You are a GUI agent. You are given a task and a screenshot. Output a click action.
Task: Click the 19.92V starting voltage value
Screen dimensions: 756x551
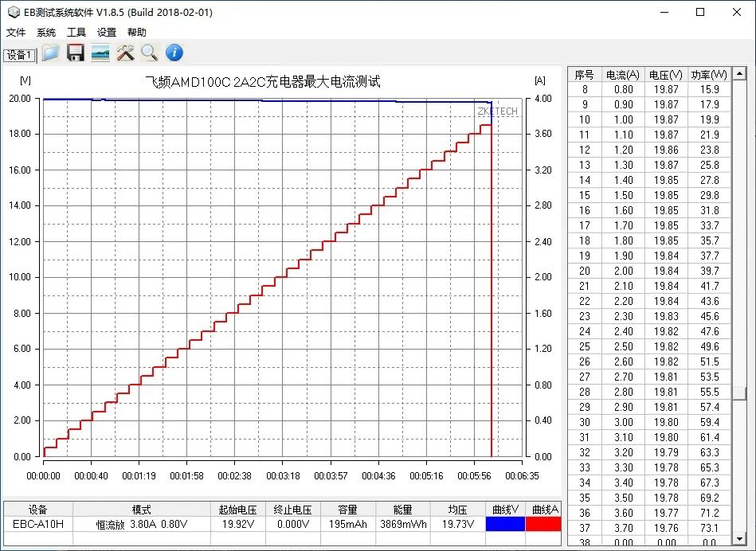pyautogui.click(x=238, y=524)
